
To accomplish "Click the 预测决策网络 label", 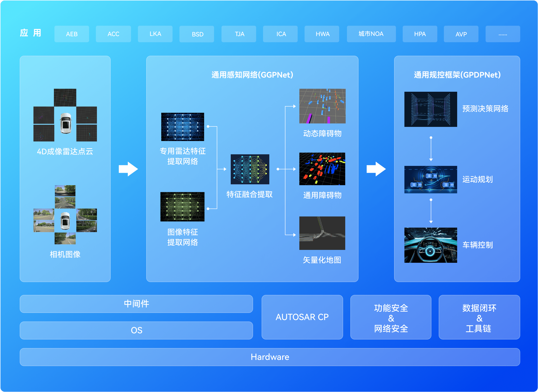I will (485, 109).
